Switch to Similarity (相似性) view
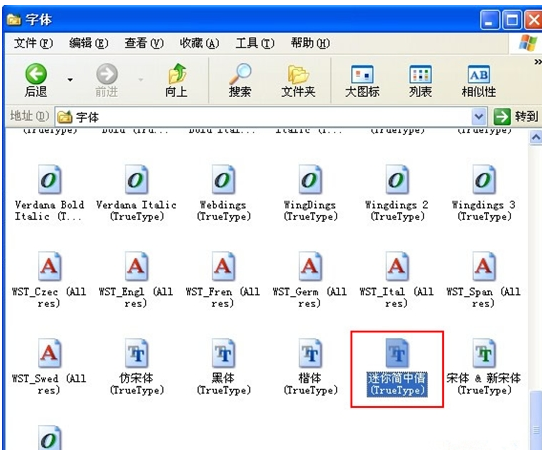542x450 pixels. pos(479,81)
